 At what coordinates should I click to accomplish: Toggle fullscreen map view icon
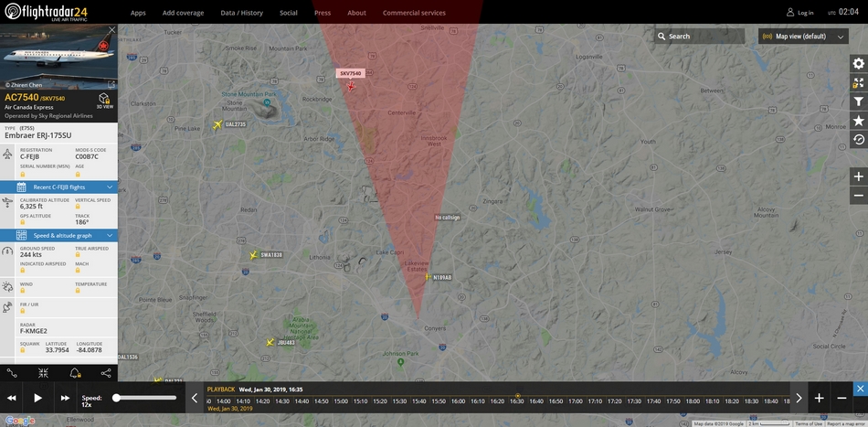(x=859, y=82)
